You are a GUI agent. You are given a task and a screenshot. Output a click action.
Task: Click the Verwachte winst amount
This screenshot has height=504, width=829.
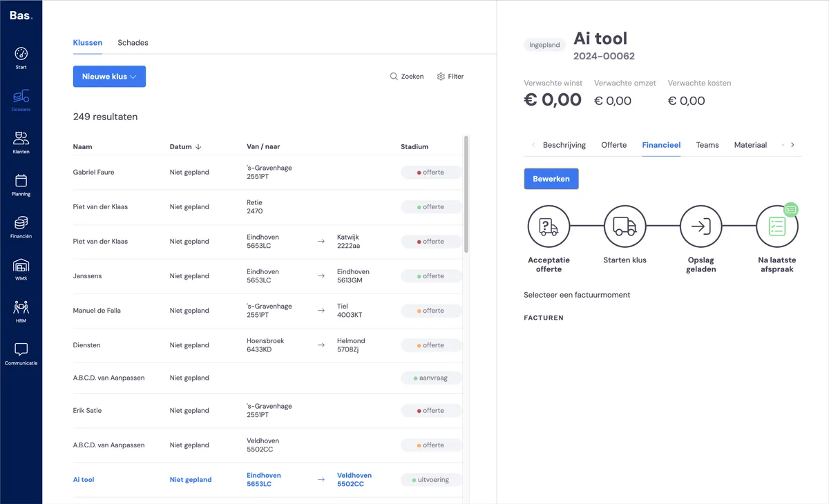[x=553, y=99]
